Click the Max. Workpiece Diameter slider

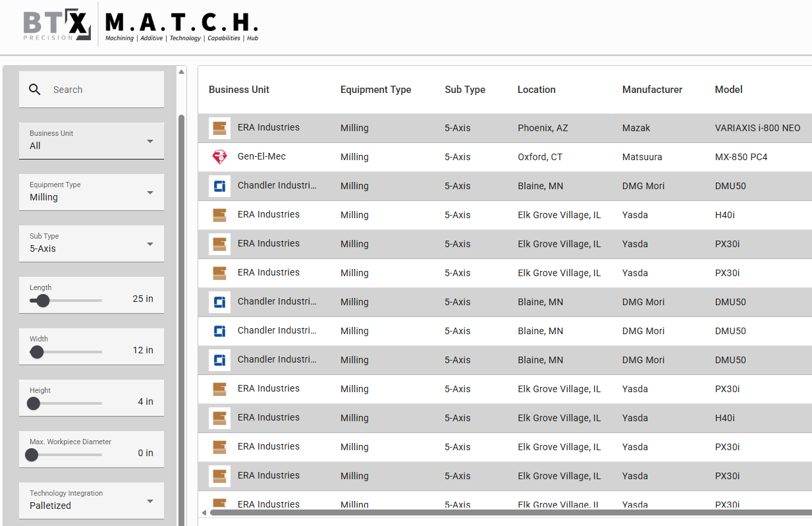click(31, 454)
